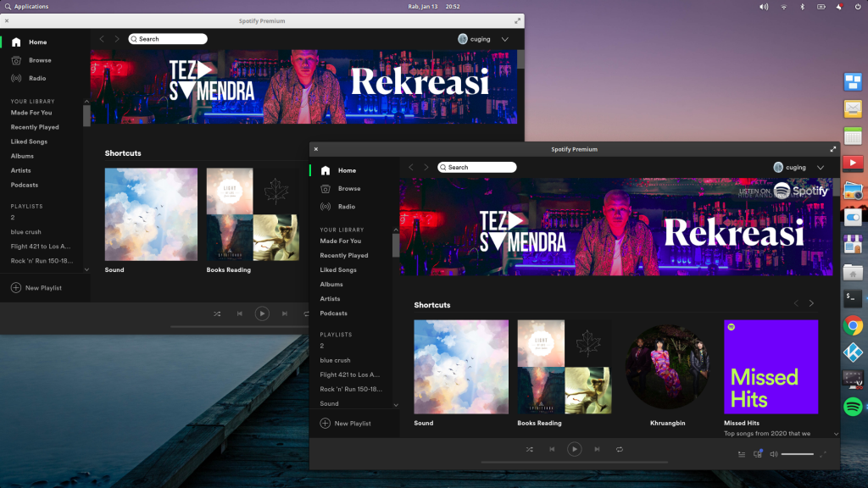Viewport: 868px width, 488px height.
Task: Open Home in the front Spotify window
Action: point(347,170)
